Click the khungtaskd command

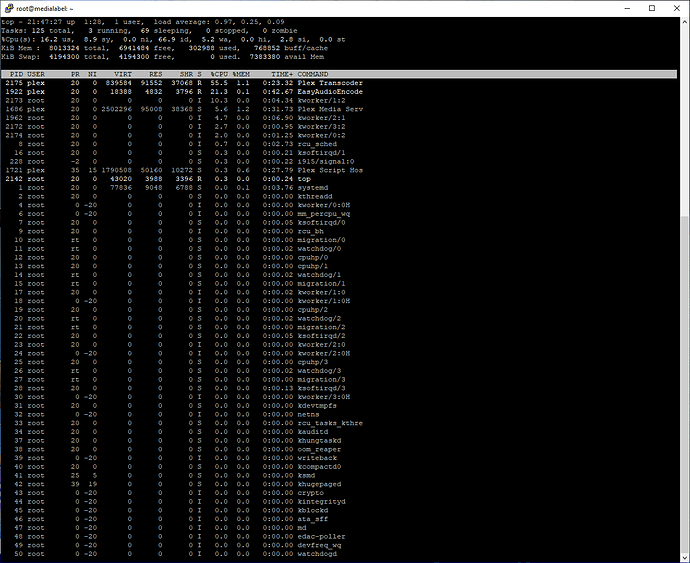[x=319, y=441]
